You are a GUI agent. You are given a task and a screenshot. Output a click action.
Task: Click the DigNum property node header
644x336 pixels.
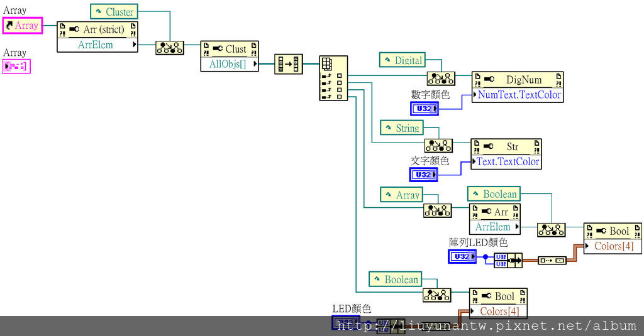click(x=518, y=80)
